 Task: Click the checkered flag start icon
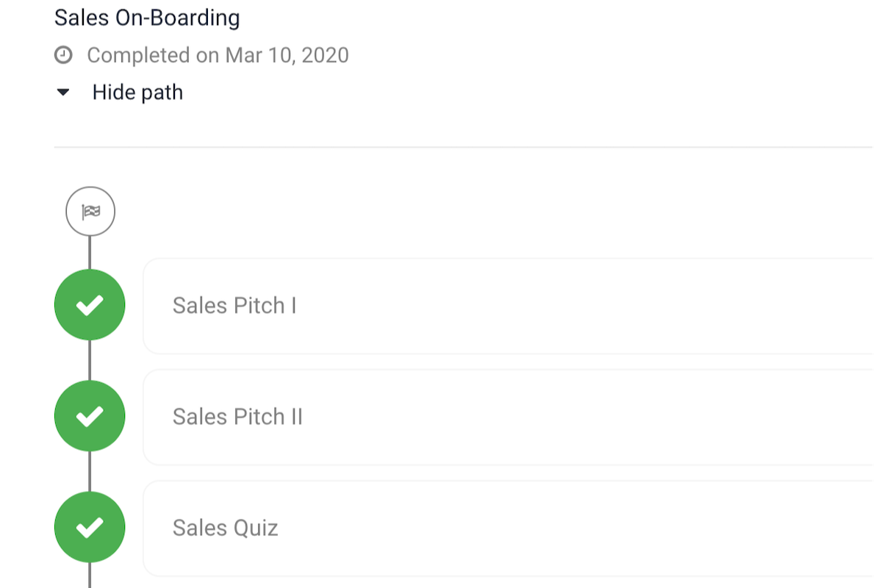[x=90, y=212]
